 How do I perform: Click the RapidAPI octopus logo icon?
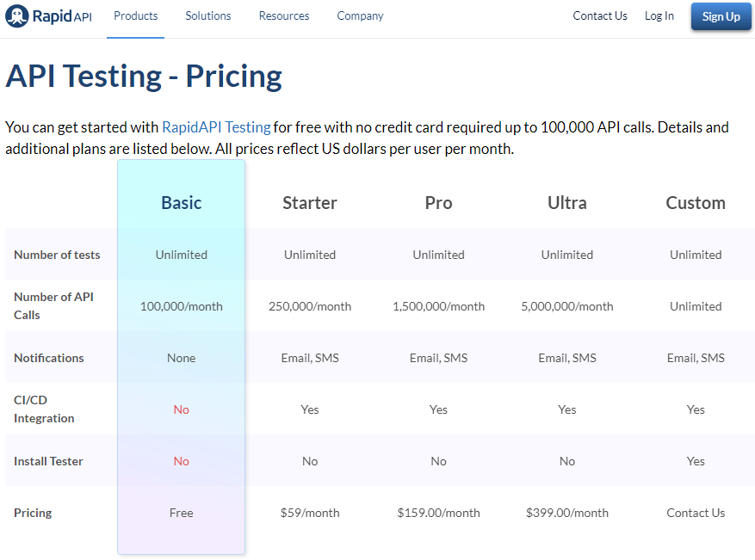point(17,15)
